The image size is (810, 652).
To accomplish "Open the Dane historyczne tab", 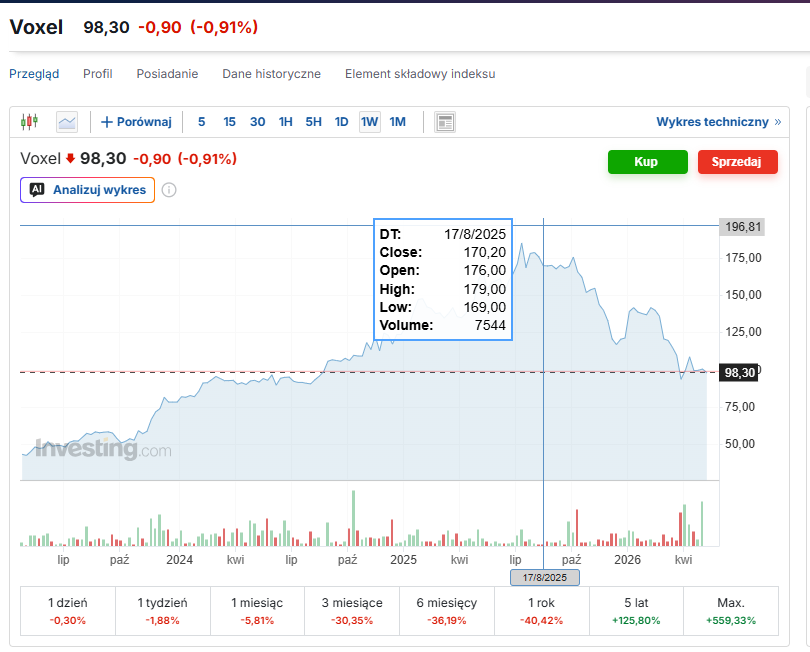I will pyautogui.click(x=272, y=74).
